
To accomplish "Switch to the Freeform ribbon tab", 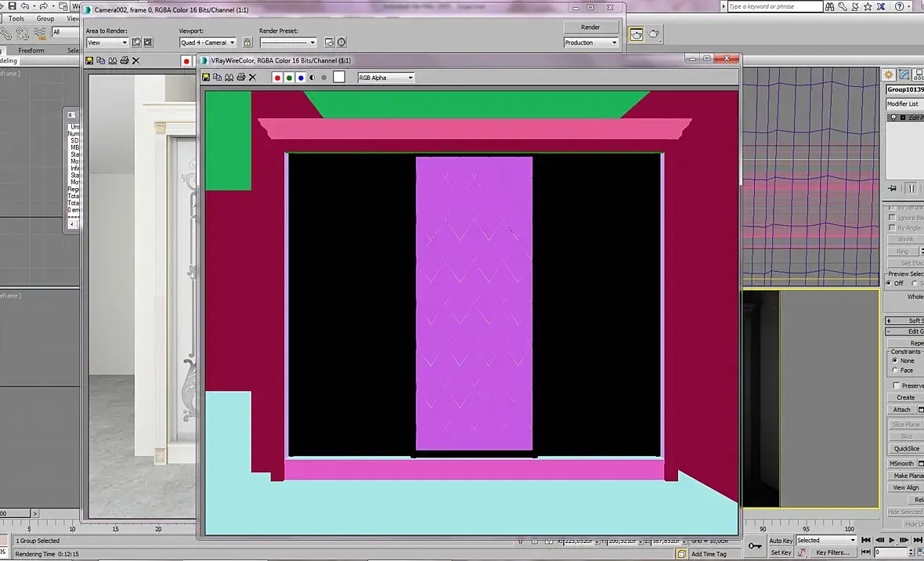I will [31, 51].
